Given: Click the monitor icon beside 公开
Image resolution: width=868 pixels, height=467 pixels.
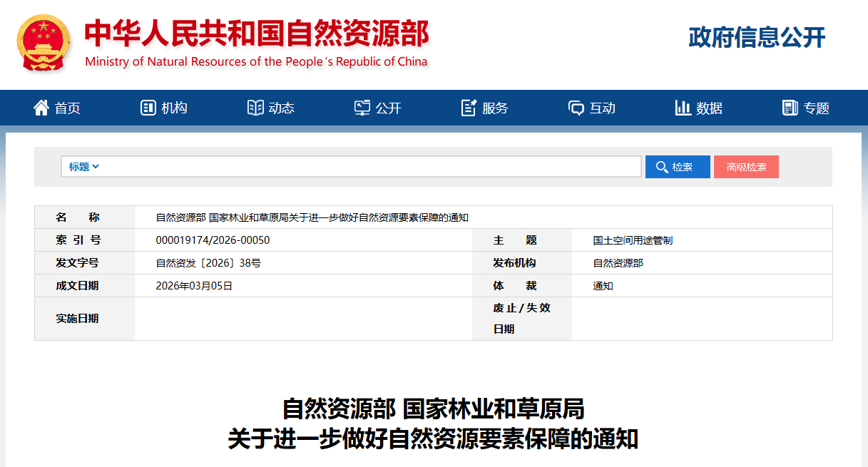Looking at the screenshot, I should [x=362, y=107].
